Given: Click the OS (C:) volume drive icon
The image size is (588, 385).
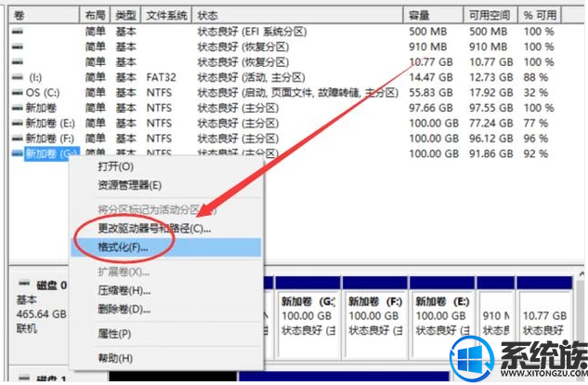Looking at the screenshot, I should pos(17,92).
